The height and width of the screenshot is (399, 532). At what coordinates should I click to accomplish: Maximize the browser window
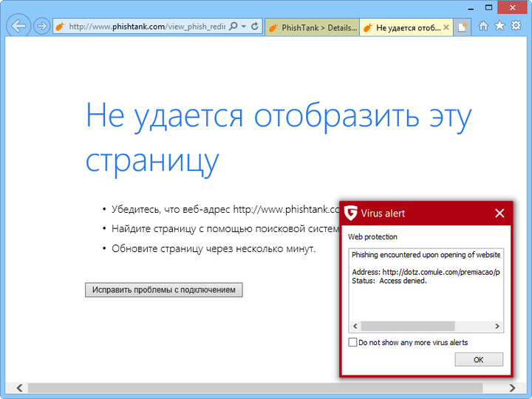tap(488, 7)
